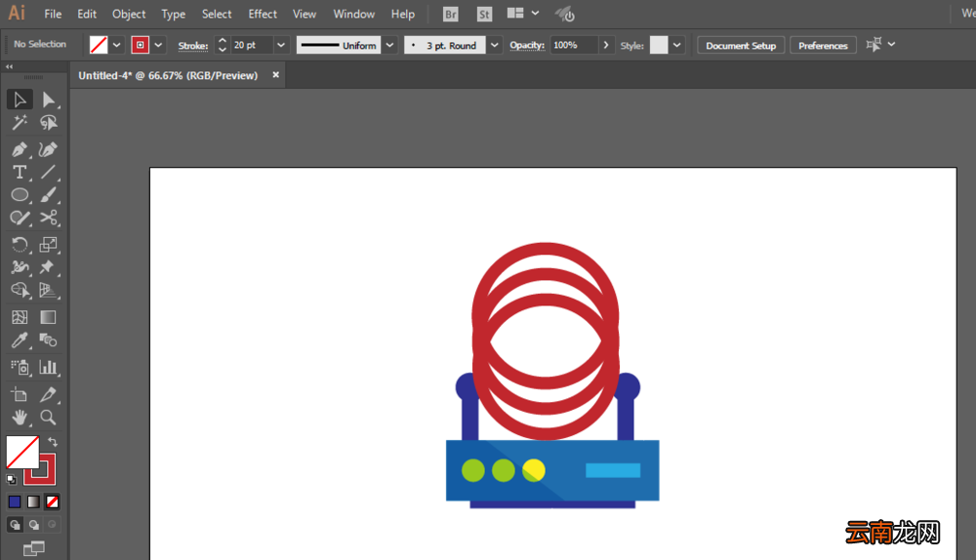This screenshot has height=560, width=976.
Task: Select the Type tool
Action: click(20, 172)
